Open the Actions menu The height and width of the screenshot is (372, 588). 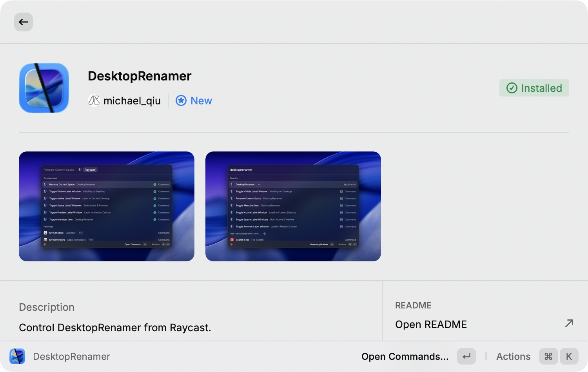point(514,356)
